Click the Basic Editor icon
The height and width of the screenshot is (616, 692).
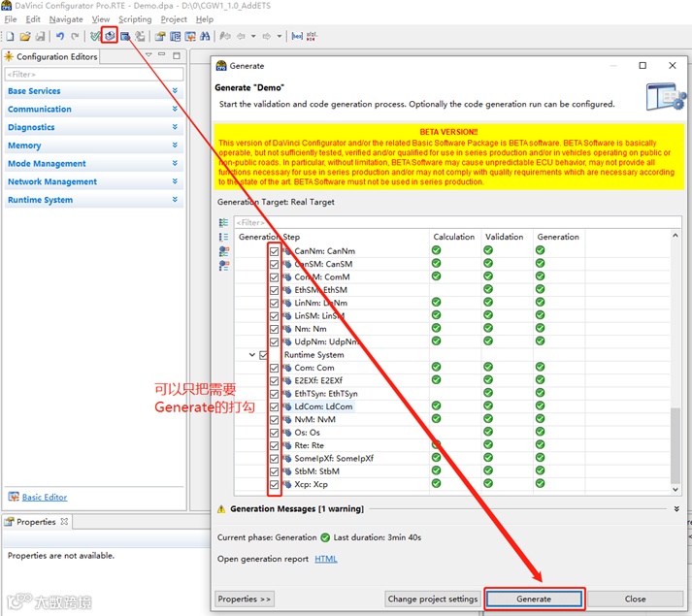(x=14, y=497)
